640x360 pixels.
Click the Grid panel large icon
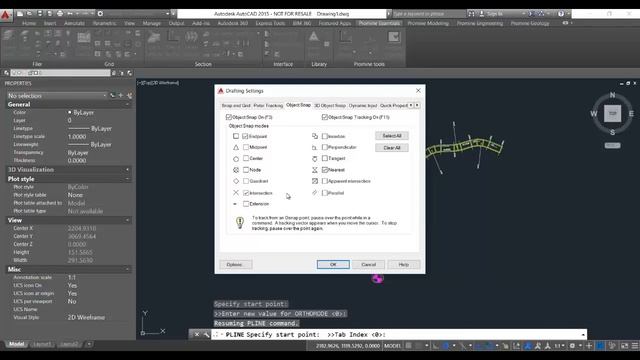point(84,38)
